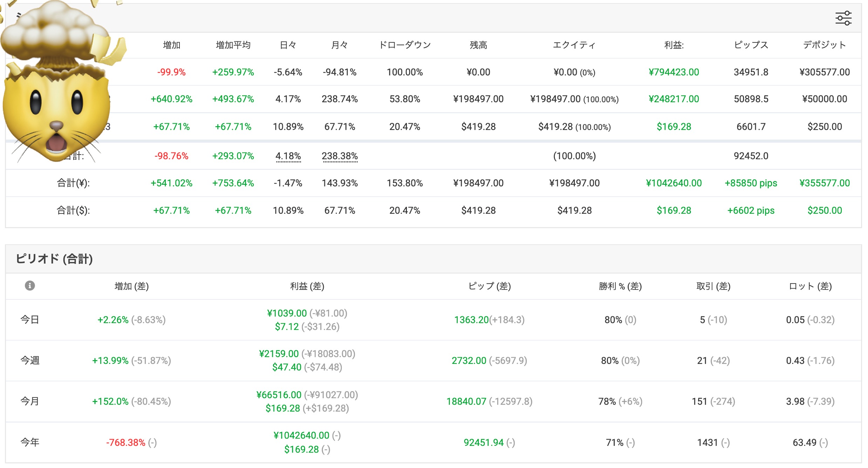
Task: Open the filter settings sliders icon
Action: pyautogui.click(x=843, y=18)
